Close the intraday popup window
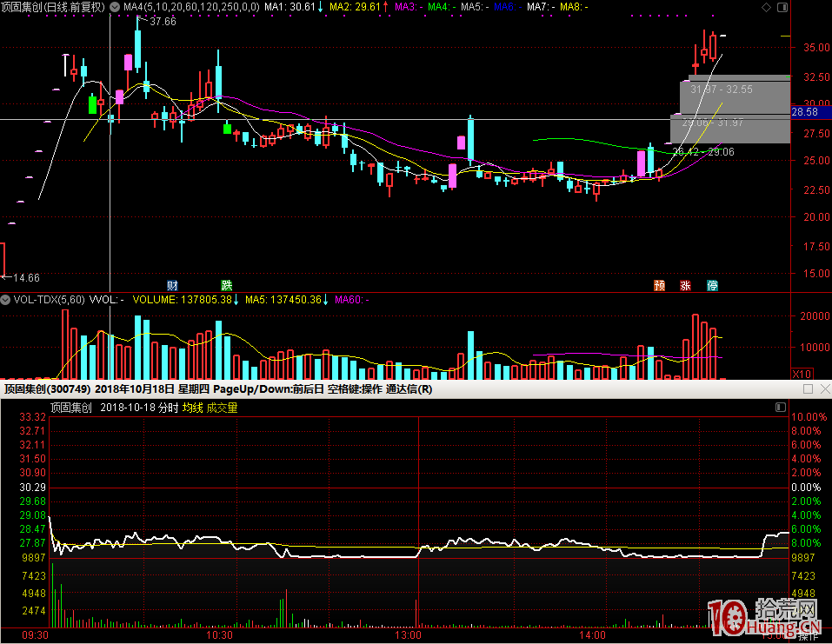 823,389
